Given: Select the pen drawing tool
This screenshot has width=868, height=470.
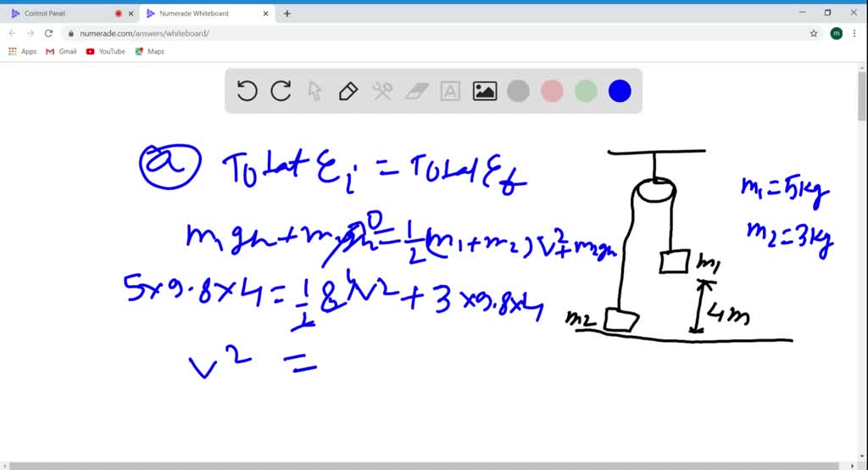Looking at the screenshot, I should (x=348, y=91).
